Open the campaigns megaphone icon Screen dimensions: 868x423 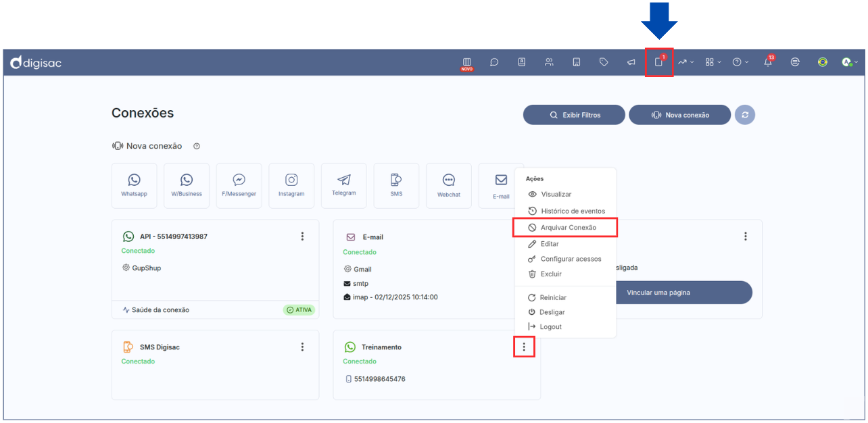coord(631,62)
